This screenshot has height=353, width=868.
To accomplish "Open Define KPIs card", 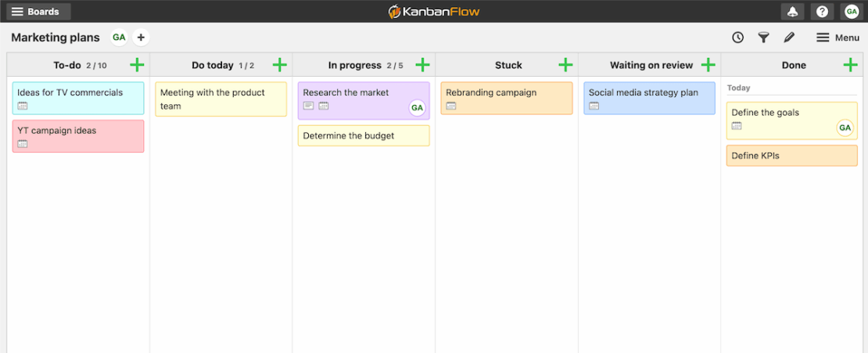I will click(x=792, y=156).
